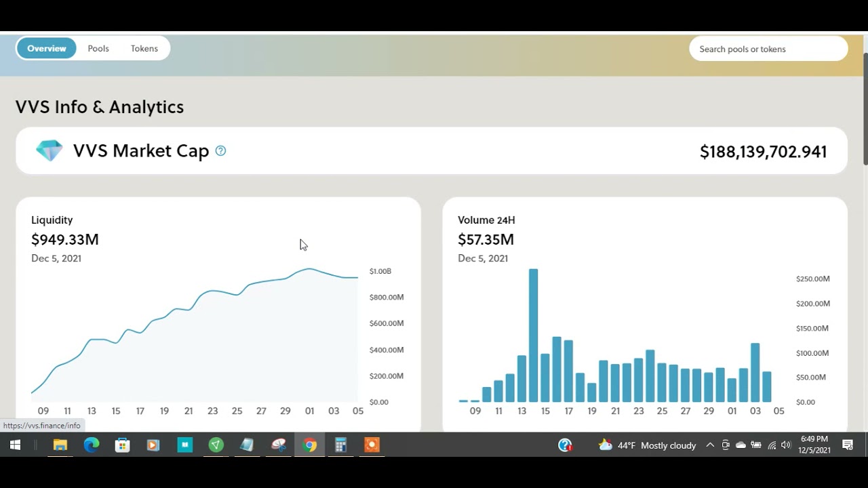Open File Explorer from the taskbar
This screenshot has height=488, width=868.
click(60, 445)
